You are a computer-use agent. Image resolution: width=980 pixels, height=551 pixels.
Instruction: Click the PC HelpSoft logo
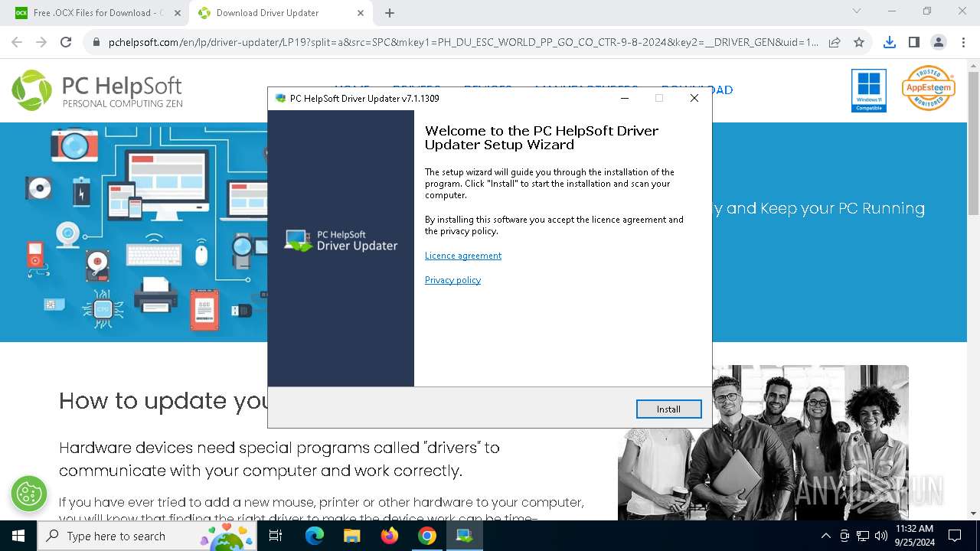[x=97, y=90]
